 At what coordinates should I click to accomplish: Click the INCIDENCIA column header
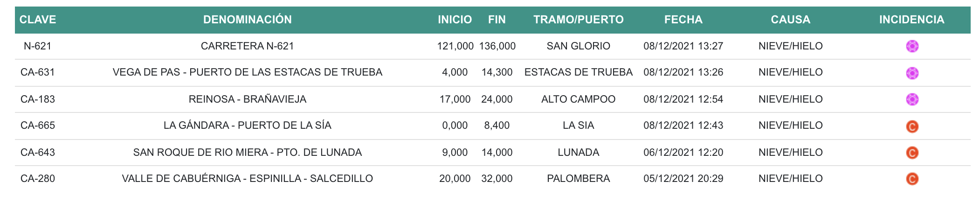coord(911,20)
